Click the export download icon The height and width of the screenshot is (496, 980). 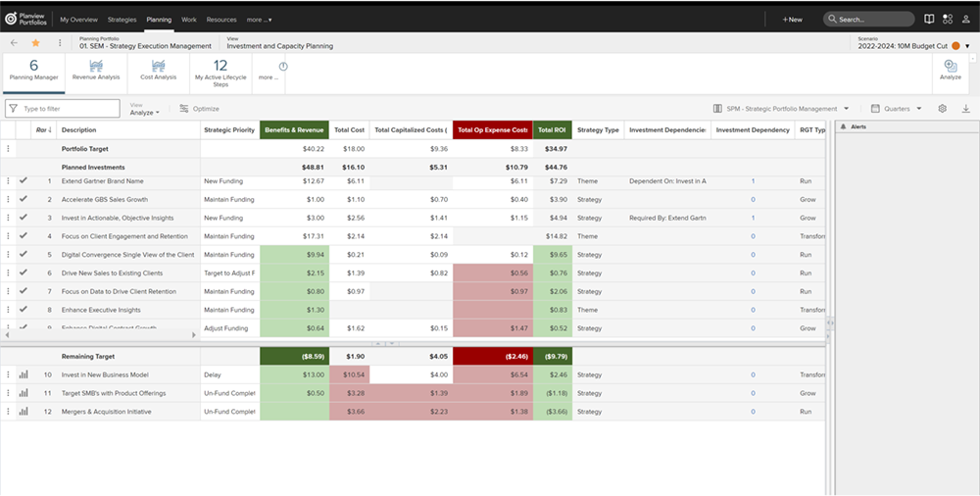pos(966,109)
